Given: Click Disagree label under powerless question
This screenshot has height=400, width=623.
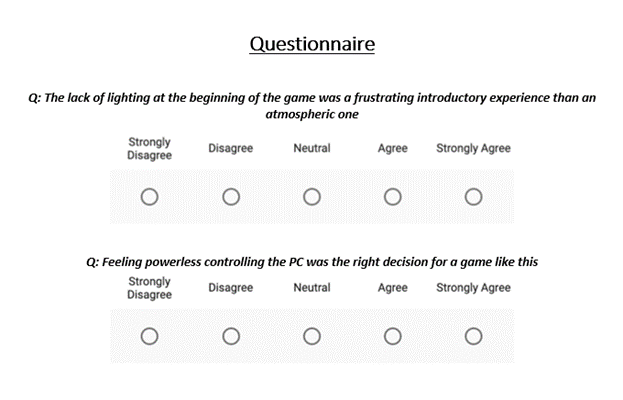Looking at the screenshot, I should 231,288.
